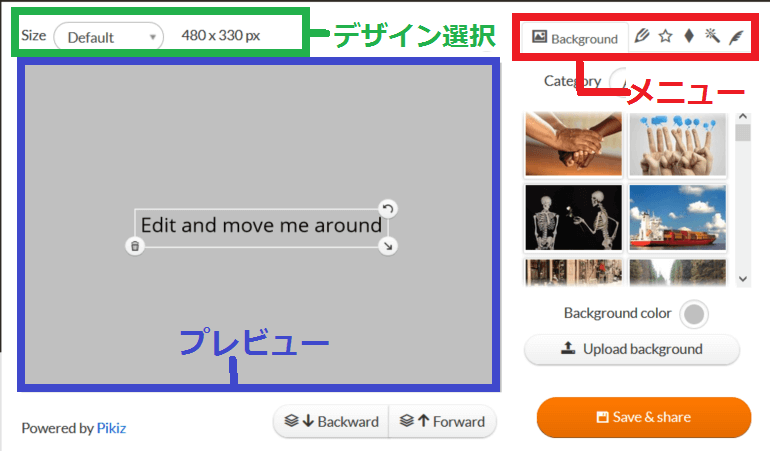The width and height of the screenshot is (770, 451).
Task: Click Upload background button
Action: (x=632, y=349)
